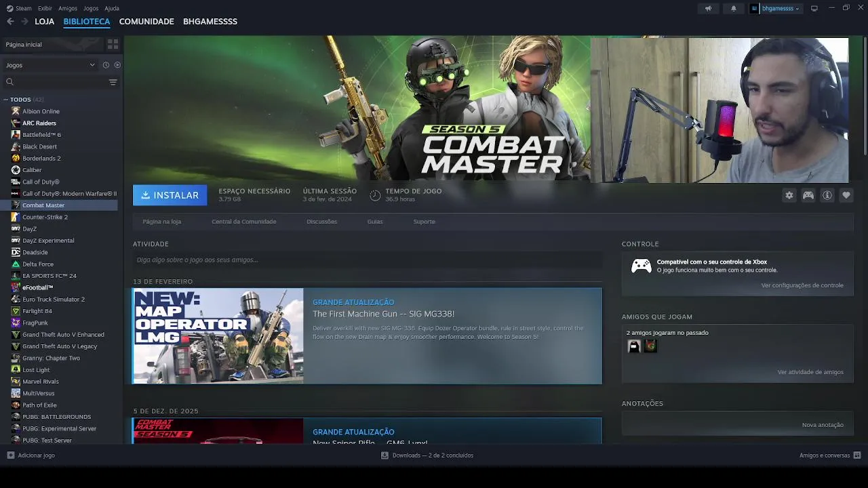This screenshot has height=488, width=868.
Task: Open The First Machine Gun update title
Action: point(383,314)
